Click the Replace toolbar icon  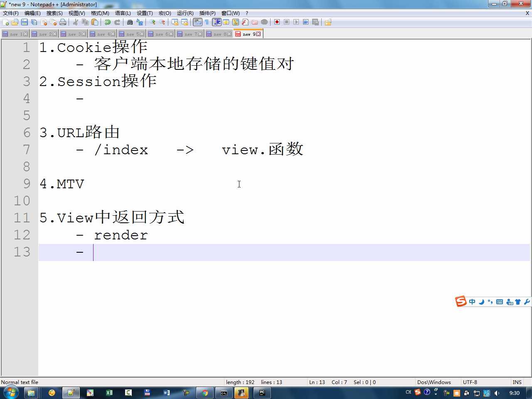click(140, 22)
